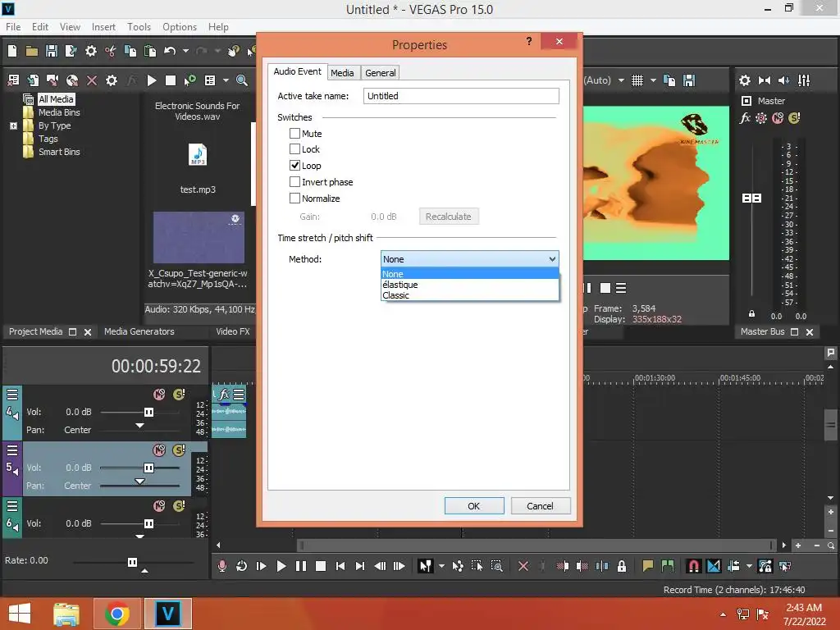The width and height of the screenshot is (840, 630).
Task: Close the Project Media panel tab
Action: point(88,332)
